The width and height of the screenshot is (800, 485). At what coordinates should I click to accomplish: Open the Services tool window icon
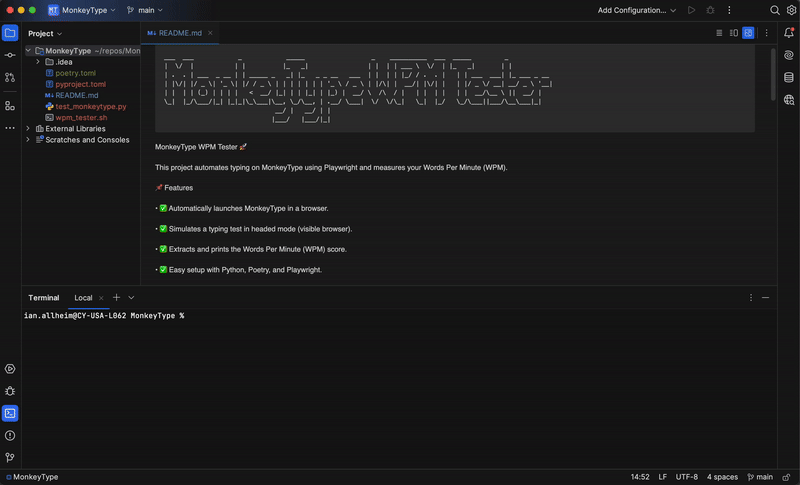click(10, 369)
